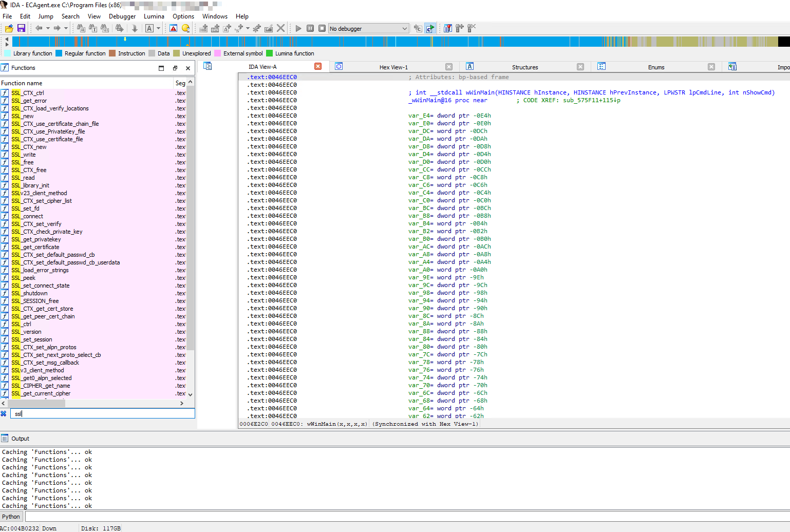The height and width of the screenshot is (532, 790).
Task: Select SSL_shutdown function row
Action: click(x=93, y=293)
